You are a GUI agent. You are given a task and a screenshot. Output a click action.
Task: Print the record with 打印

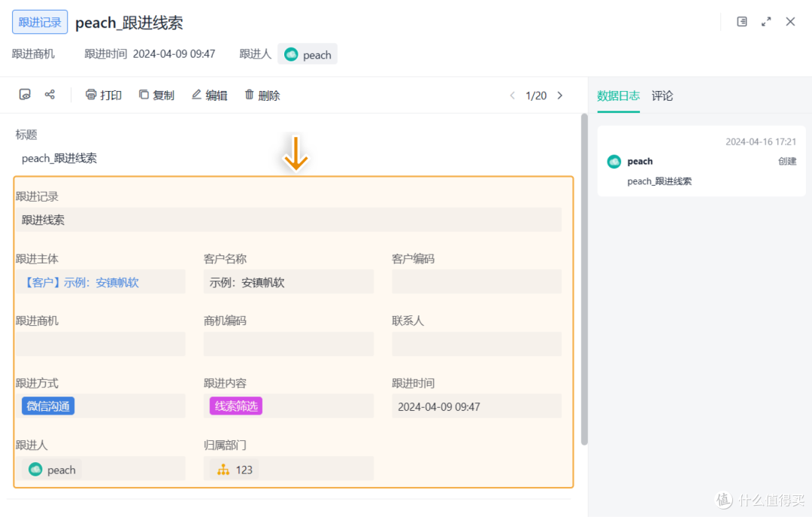[x=104, y=95]
